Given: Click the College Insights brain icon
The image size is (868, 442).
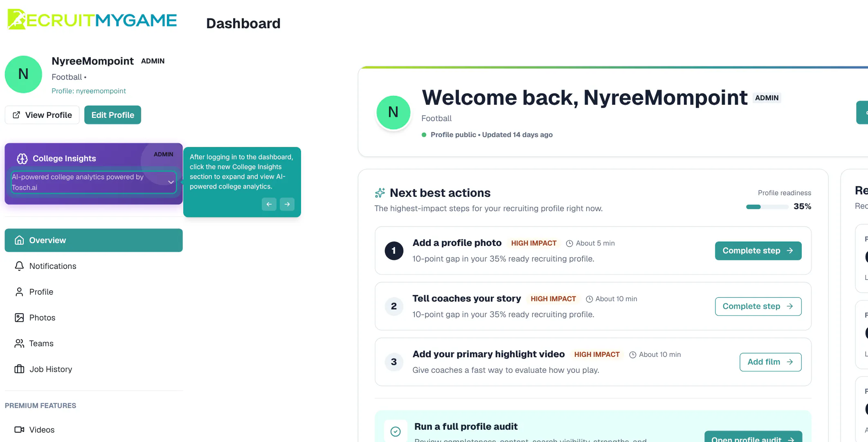Looking at the screenshot, I should pyautogui.click(x=22, y=158).
